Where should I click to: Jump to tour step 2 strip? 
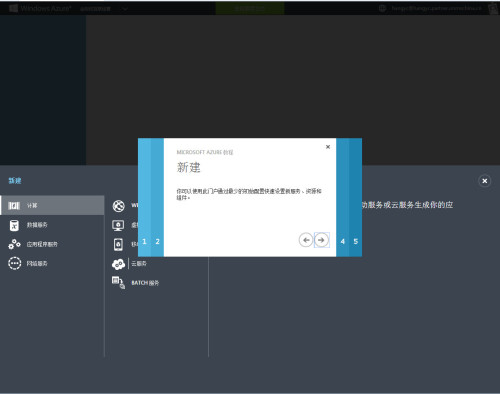(x=157, y=197)
